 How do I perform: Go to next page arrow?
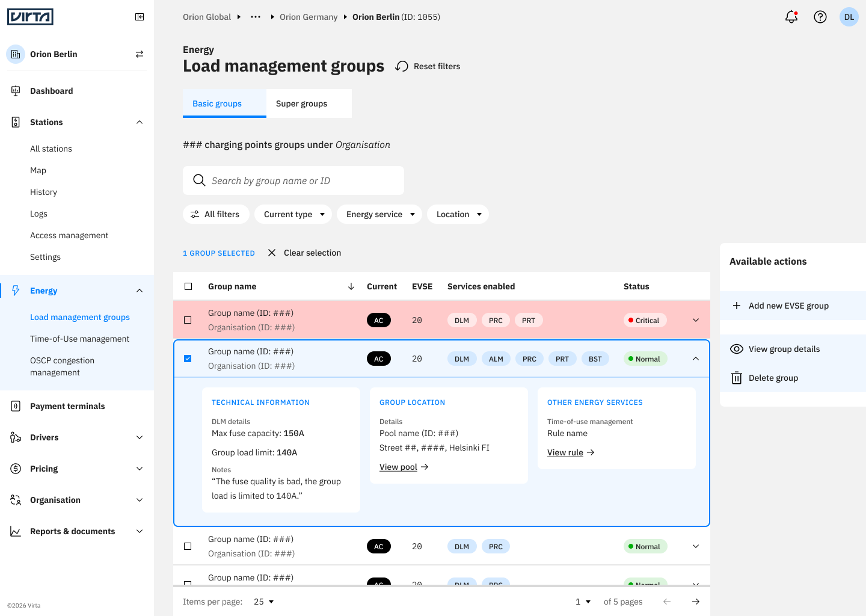coord(696,602)
